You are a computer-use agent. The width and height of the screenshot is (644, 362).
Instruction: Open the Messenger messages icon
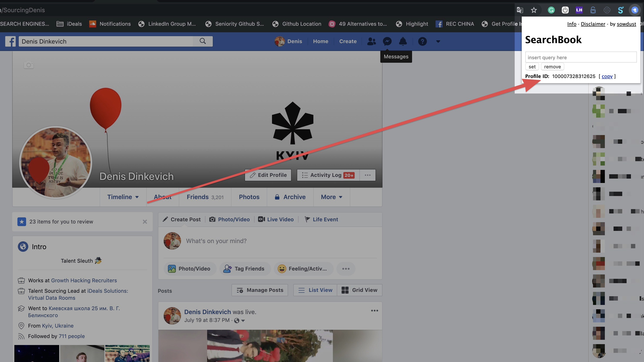(x=387, y=41)
